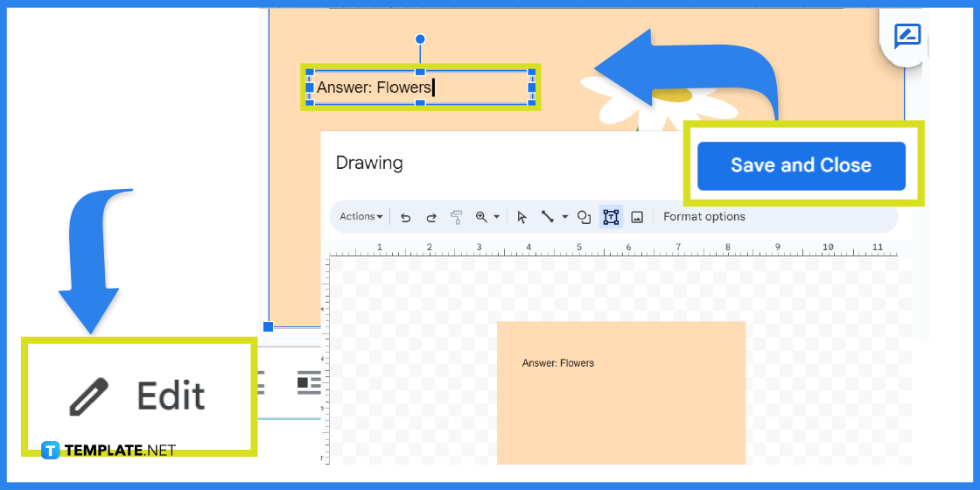
Task: Redo the last drawing action
Action: 430,217
